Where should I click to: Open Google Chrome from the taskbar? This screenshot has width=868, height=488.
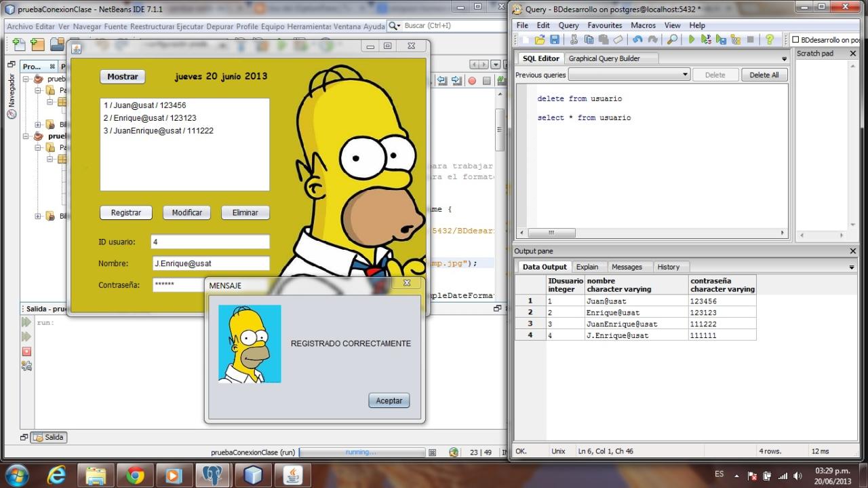pyautogui.click(x=135, y=475)
